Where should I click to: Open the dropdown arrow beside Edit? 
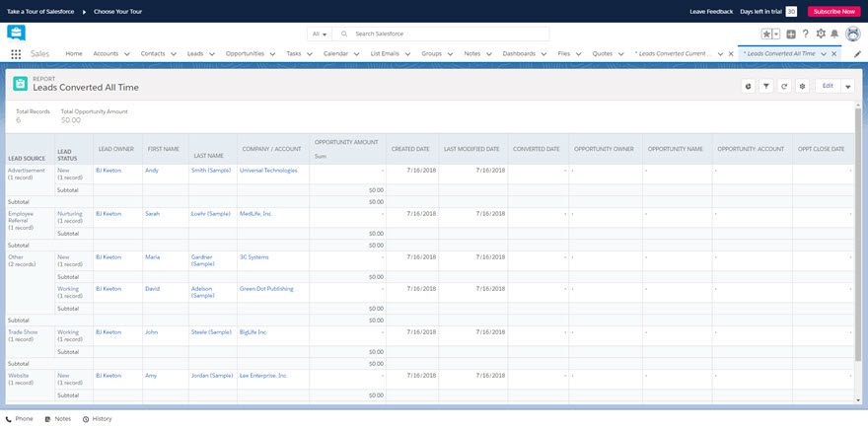(848, 86)
